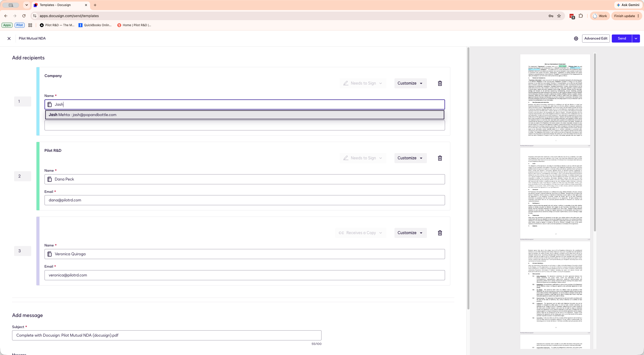Open first page thumbnail of the NDA
The image size is (644, 355).
pyautogui.click(x=555, y=100)
